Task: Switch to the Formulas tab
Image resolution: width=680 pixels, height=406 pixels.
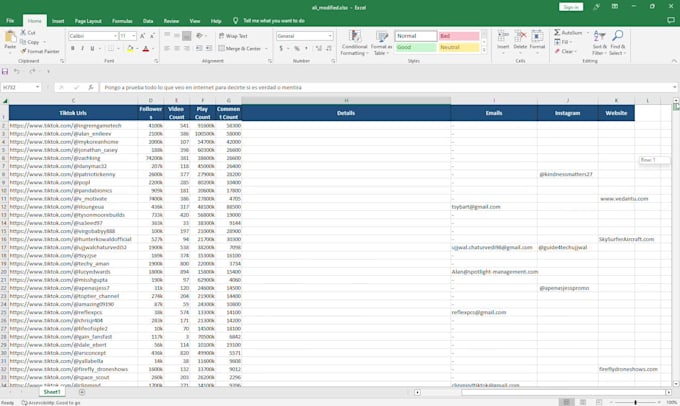Action: 122,21
